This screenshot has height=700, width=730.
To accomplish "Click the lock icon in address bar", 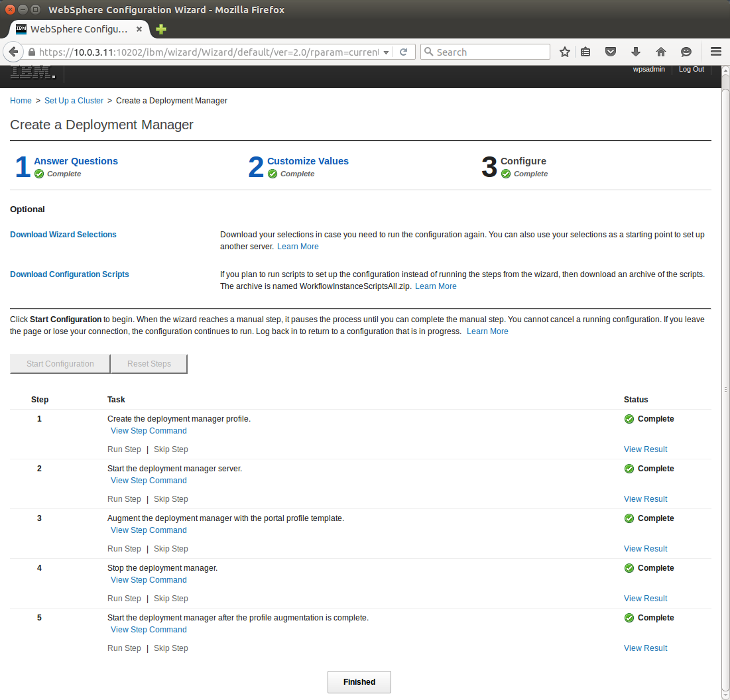I will tap(32, 52).
